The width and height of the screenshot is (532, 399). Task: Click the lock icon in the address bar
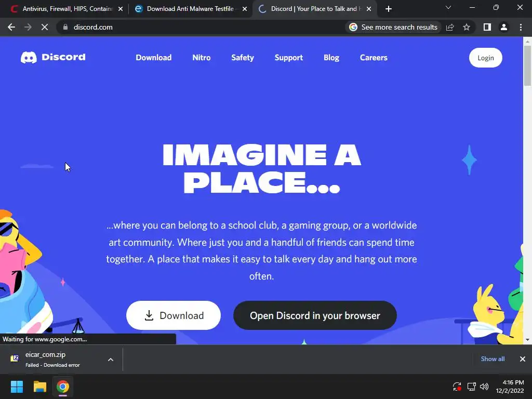(65, 27)
